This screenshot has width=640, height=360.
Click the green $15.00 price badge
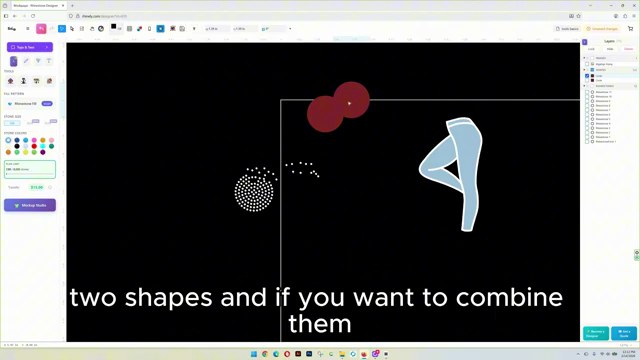[x=37, y=187]
